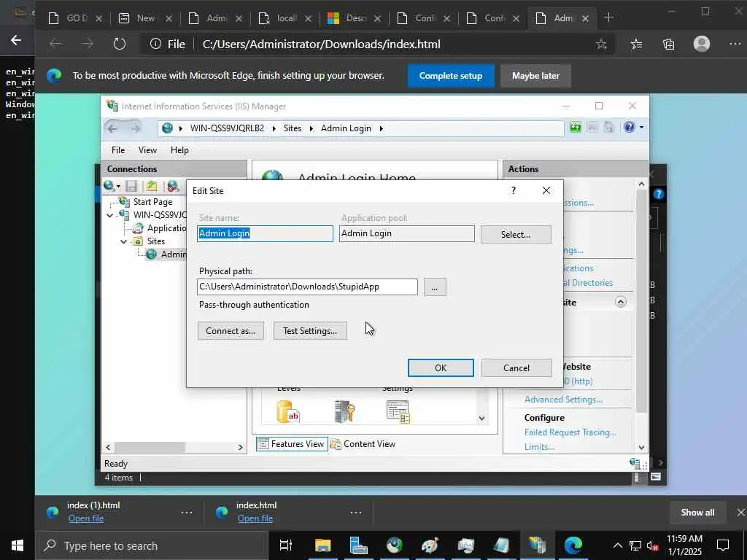Click the Physical path input field
Screen dimensions: 747x560
[307, 287]
